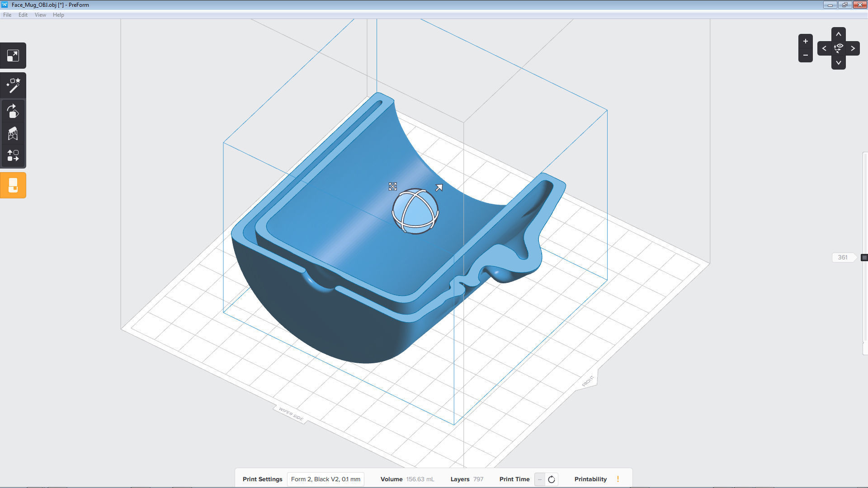Screen dimensions: 868x488
Task: Open the One-Click Print magic wand tool
Action: tap(13, 85)
